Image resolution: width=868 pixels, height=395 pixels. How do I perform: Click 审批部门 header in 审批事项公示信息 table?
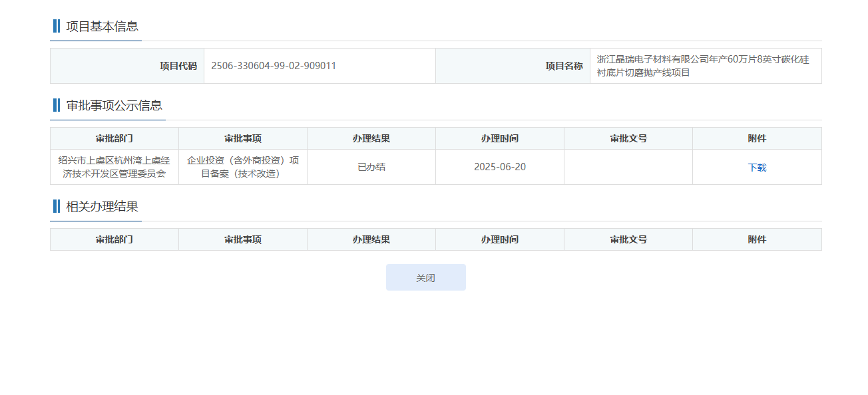[114, 139]
